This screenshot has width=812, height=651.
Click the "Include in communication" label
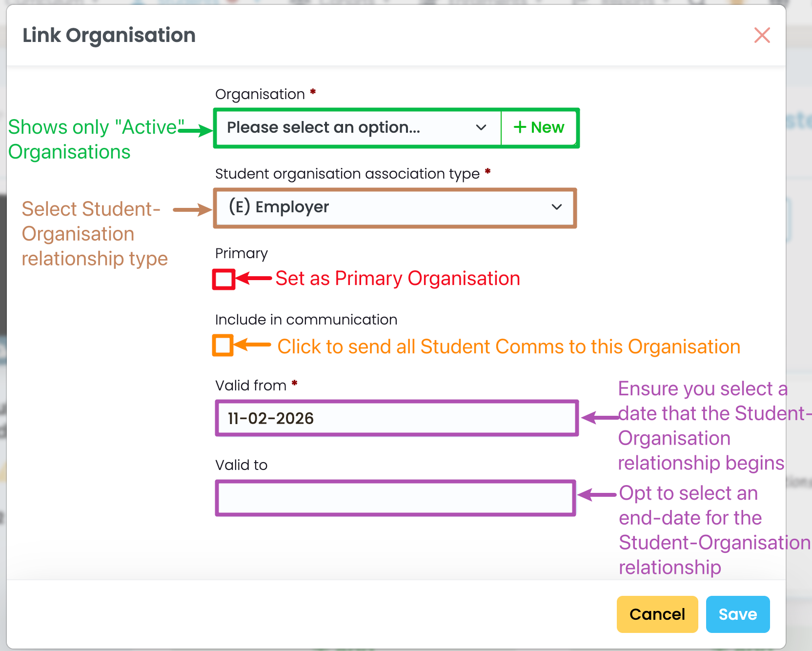tap(306, 320)
